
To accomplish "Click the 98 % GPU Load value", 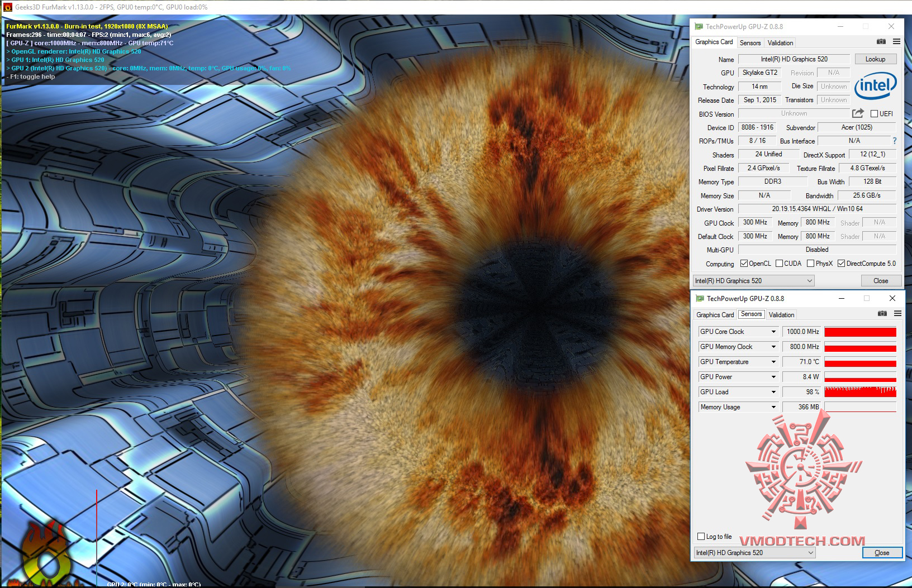I will [802, 392].
